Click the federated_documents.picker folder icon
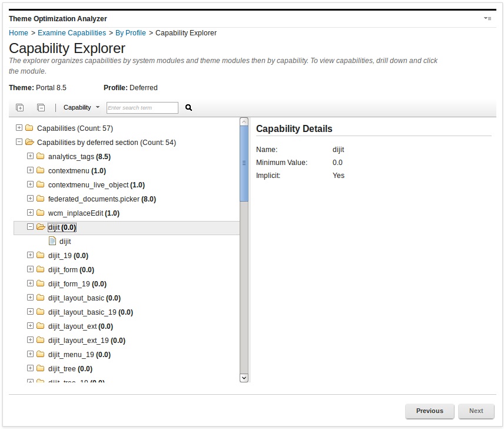 pyautogui.click(x=41, y=199)
